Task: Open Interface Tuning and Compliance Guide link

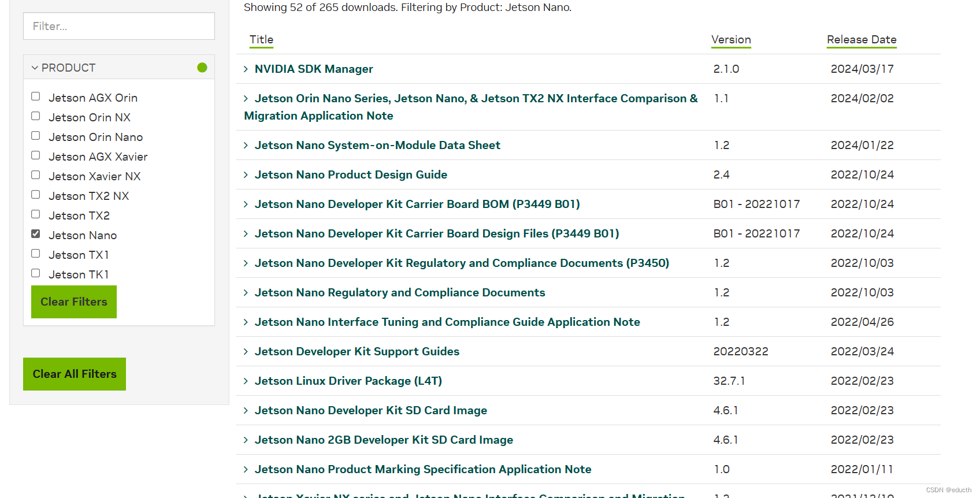Action: click(x=447, y=322)
